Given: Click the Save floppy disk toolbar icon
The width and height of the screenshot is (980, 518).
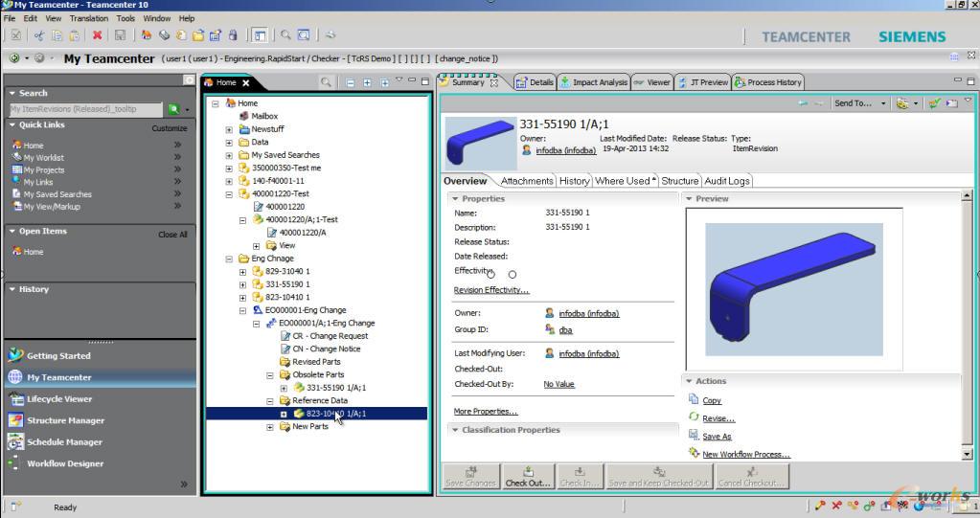Looking at the screenshot, I should pos(120,35).
